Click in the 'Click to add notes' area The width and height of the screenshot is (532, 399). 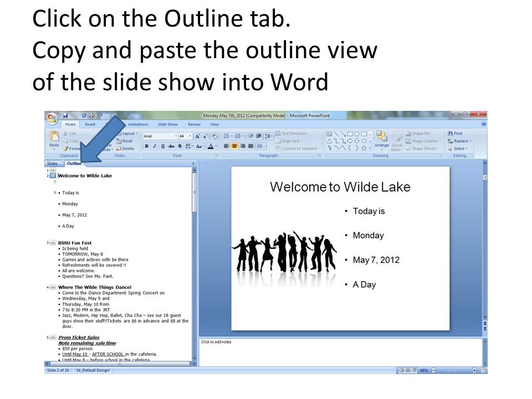(341, 352)
